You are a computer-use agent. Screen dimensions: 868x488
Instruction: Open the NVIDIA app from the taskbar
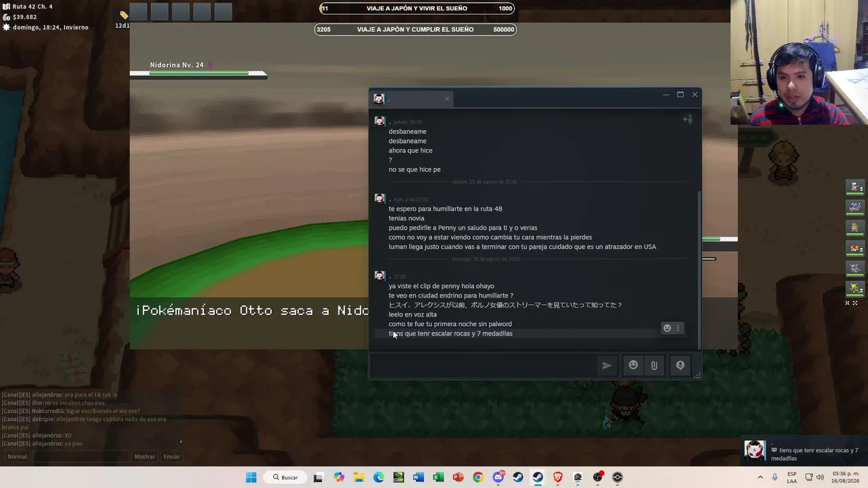pyautogui.click(x=398, y=477)
